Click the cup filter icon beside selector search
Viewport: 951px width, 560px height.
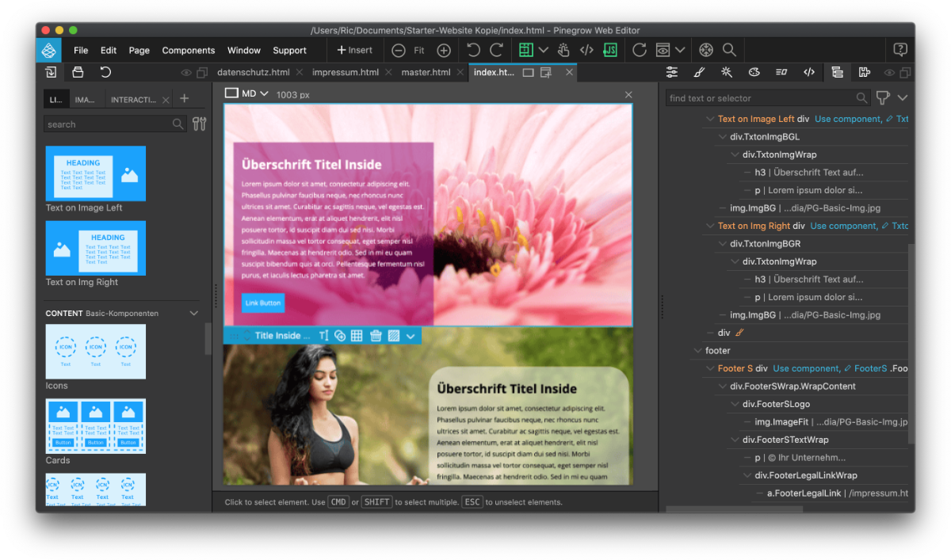click(x=882, y=98)
